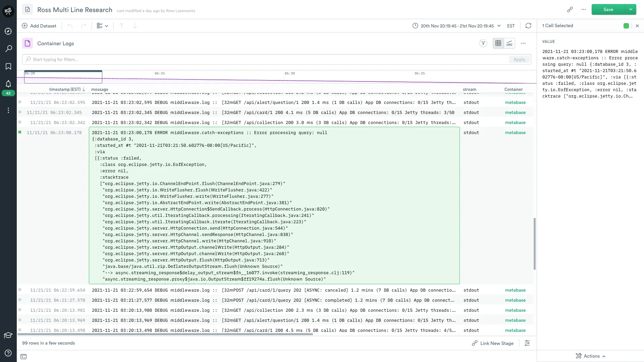Open the Observe home logo
Viewport: 644px width, 362px height.
[8, 11]
